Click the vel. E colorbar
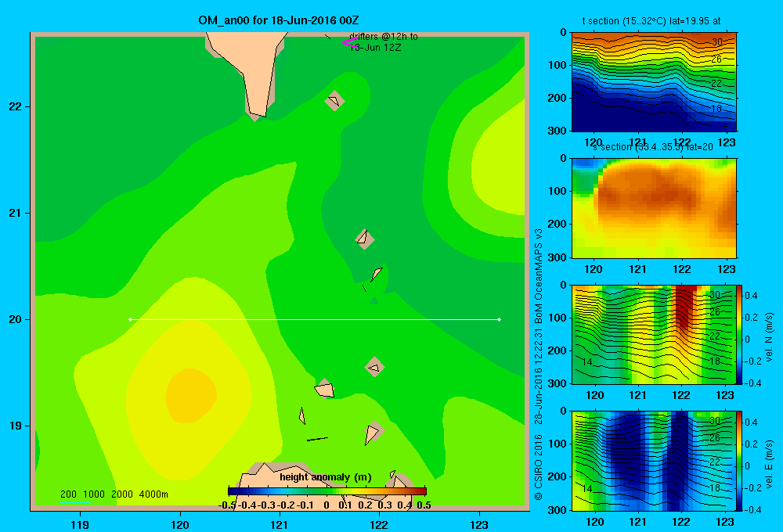783x532 pixels. pos(739,461)
